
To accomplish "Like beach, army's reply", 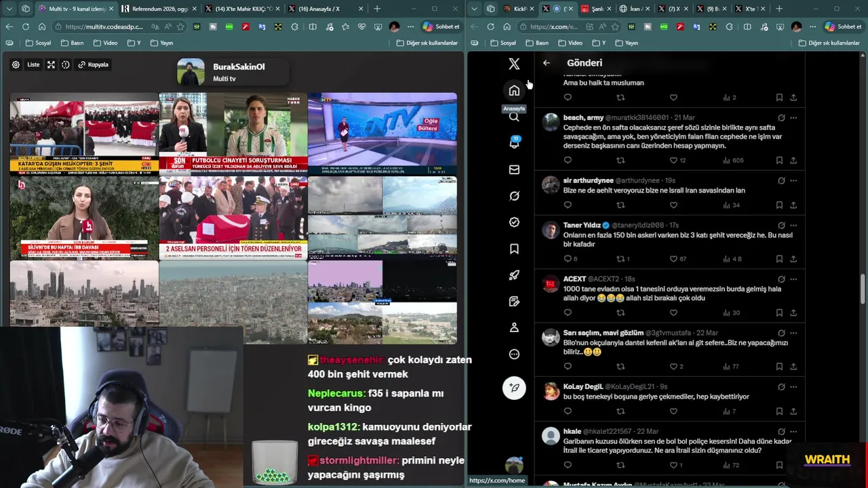I will pos(673,161).
